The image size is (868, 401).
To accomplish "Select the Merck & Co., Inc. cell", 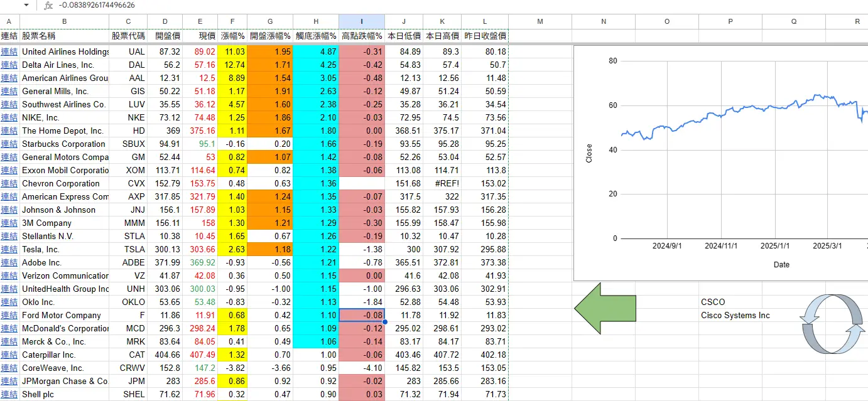I will pyautogui.click(x=64, y=341).
